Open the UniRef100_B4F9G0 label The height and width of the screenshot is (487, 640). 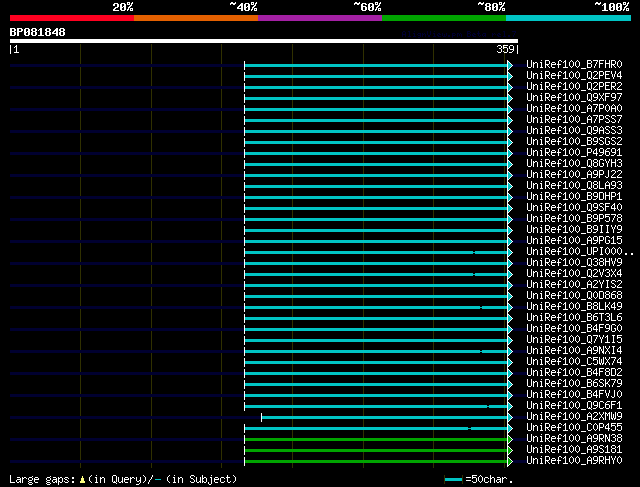pyautogui.click(x=574, y=329)
